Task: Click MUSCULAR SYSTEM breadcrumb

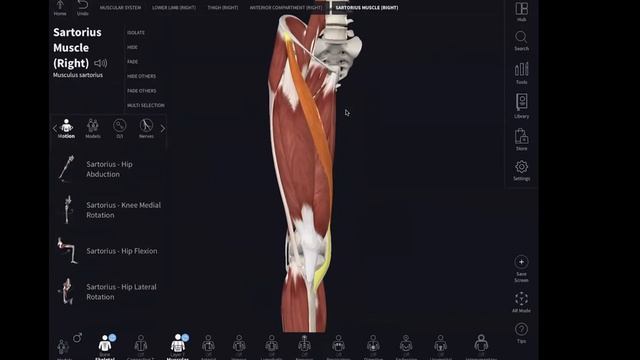Action: tap(120, 8)
